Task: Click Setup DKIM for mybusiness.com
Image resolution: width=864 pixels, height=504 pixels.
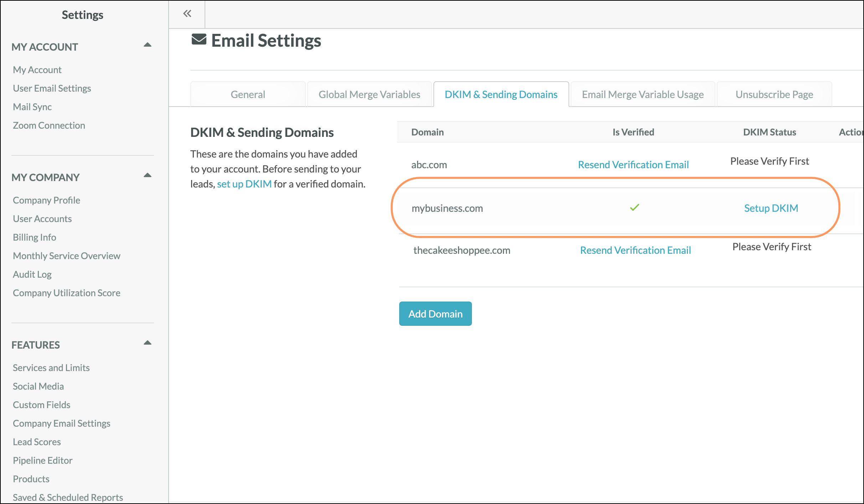Action: tap(771, 208)
